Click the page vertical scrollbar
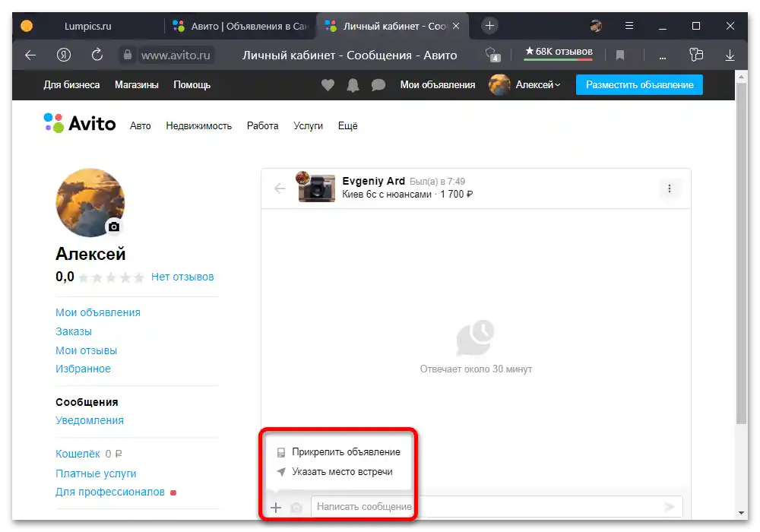This screenshot has width=760, height=532. 741,255
